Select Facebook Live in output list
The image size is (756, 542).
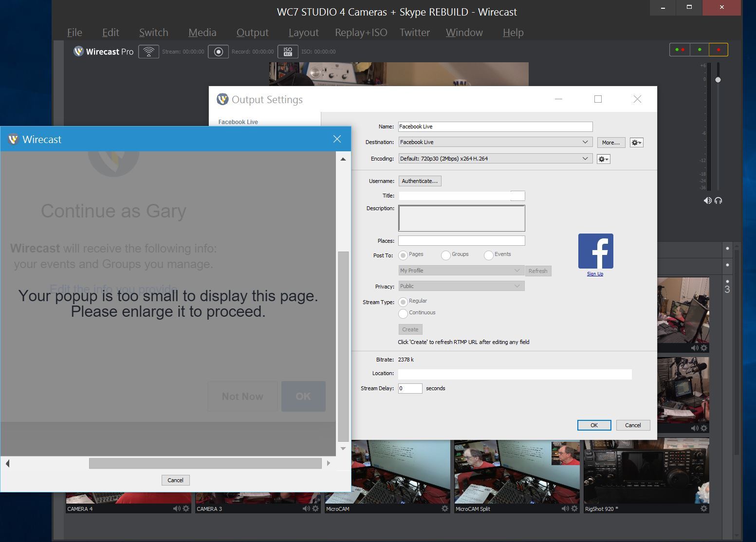click(238, 122)
